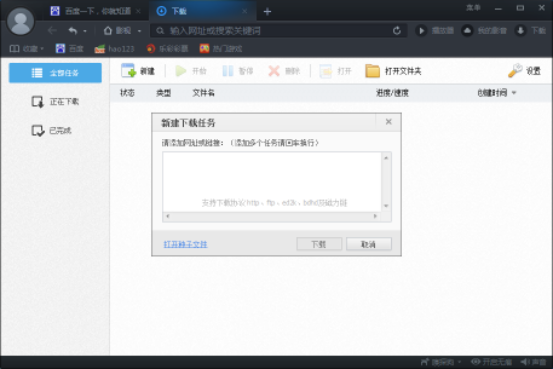Sort by the 状态 column header
The width and height of the screenshot is (553, 369).
127,93
